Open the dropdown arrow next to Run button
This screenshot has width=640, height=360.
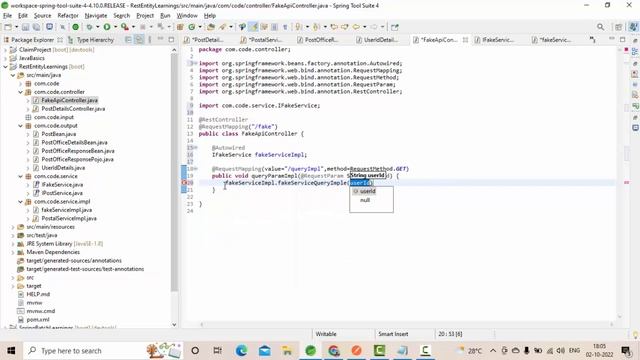[x=115, y=27]
